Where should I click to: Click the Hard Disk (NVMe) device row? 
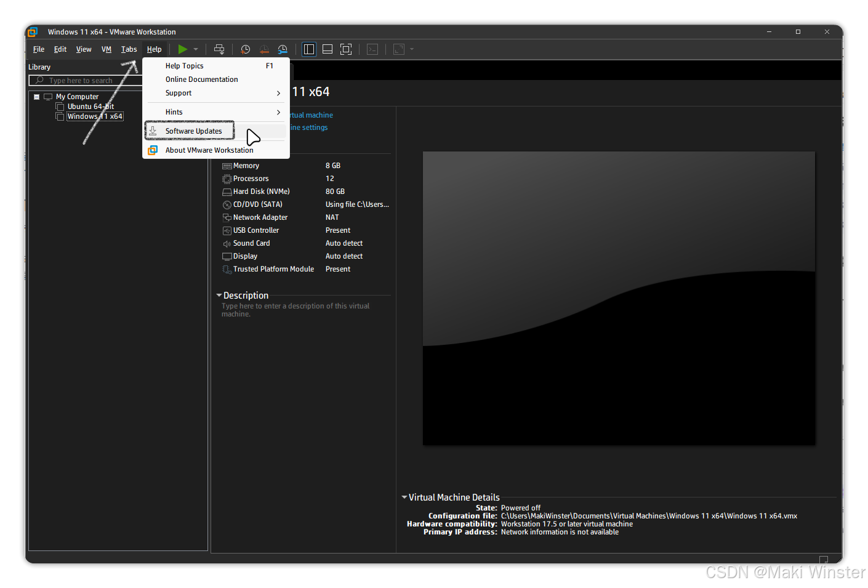(306, 191)
